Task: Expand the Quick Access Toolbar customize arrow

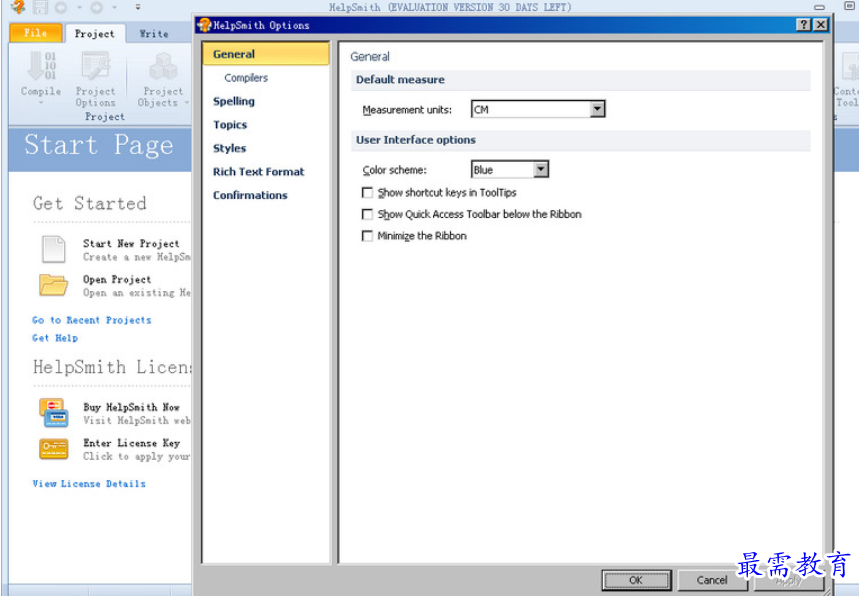Action: (138, 7)
